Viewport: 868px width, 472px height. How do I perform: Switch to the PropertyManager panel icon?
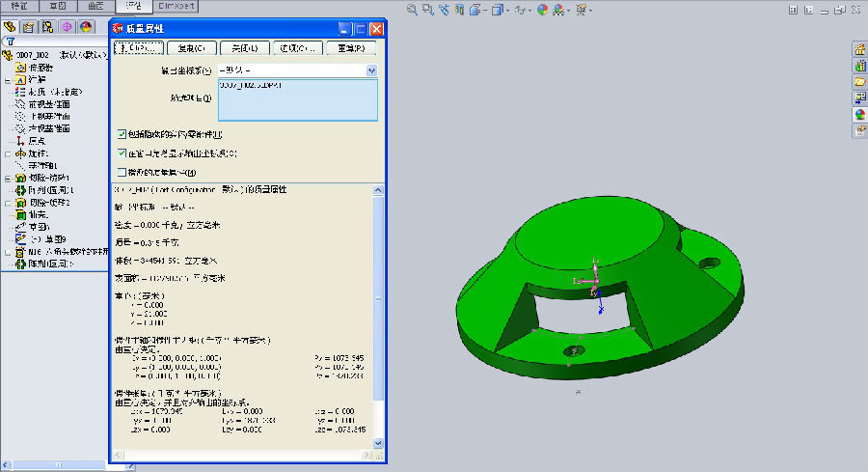[29, 27]
